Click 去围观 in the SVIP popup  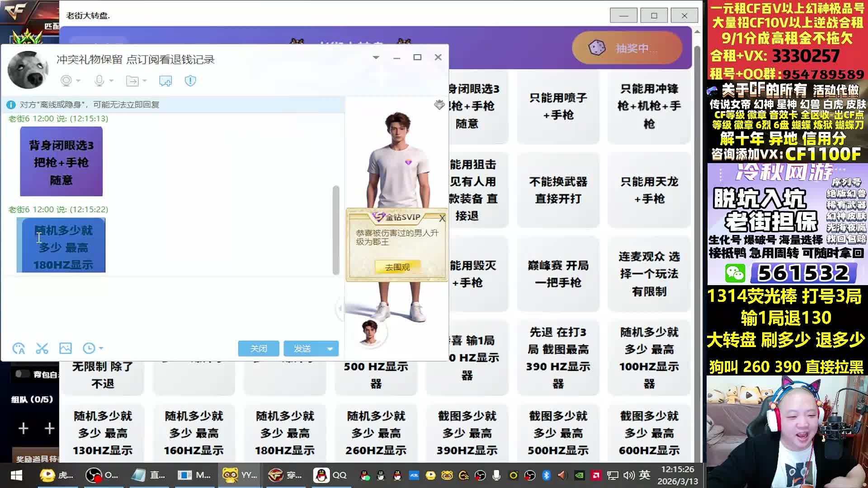[397, 267]
